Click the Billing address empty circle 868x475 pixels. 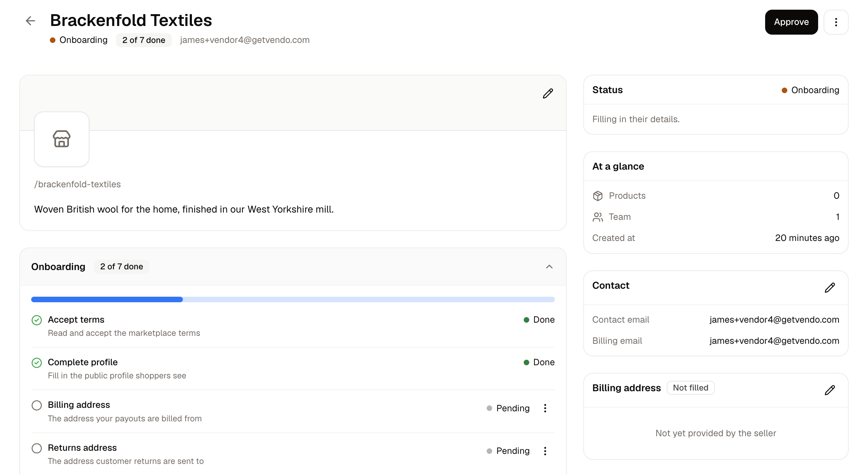click(37, 405)
